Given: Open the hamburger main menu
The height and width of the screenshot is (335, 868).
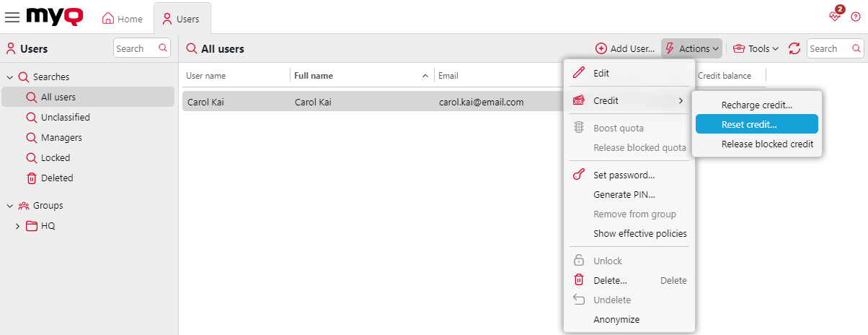Looking at the screenshot, I should click(x=12, y=17).
